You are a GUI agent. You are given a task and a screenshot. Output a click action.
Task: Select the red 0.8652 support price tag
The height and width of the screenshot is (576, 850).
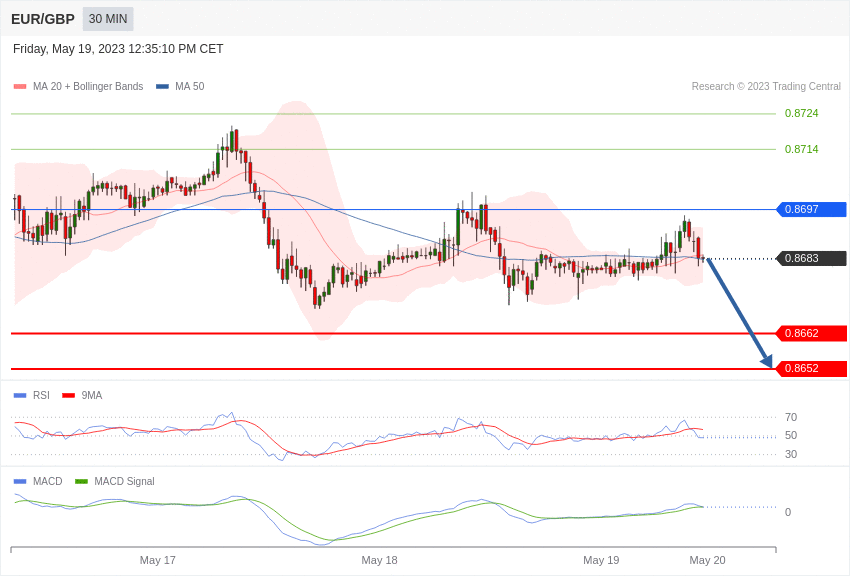811,368
